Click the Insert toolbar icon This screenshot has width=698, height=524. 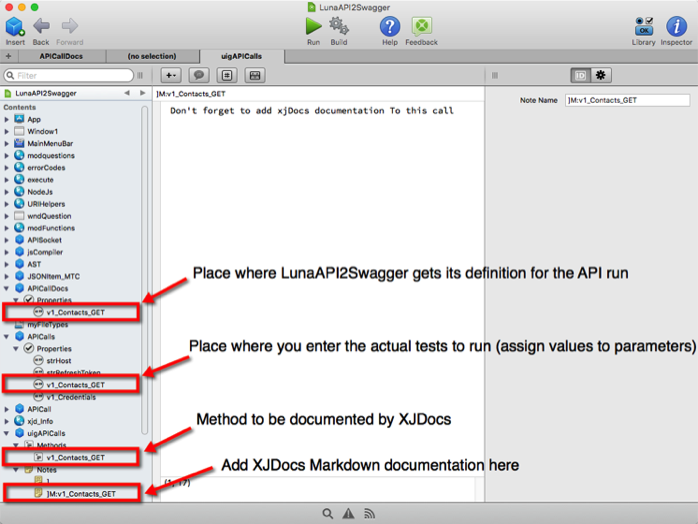click(15, 31)
